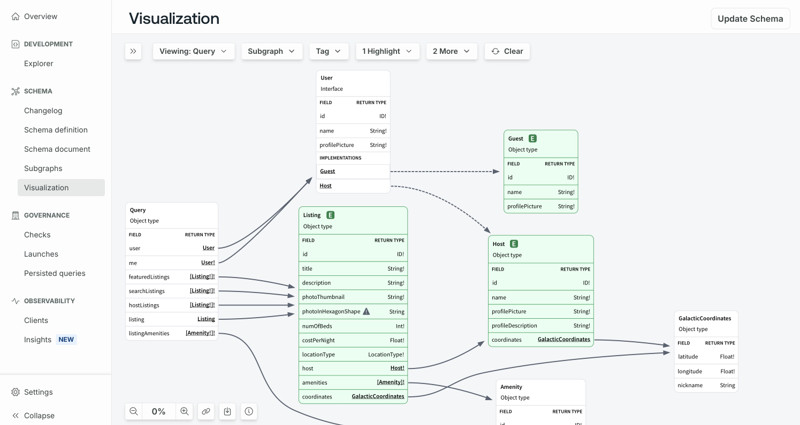Open the Tag filter dropdown
The height and width of the screenshot is (425, 800).
[329, 51]
